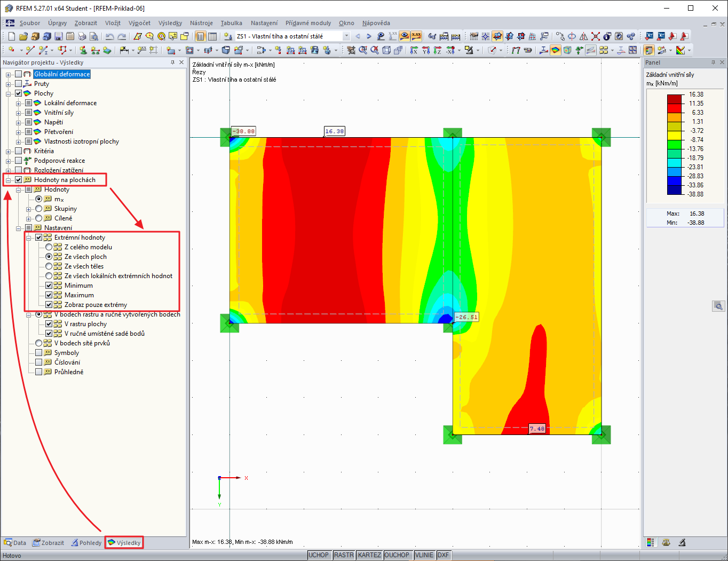728x561 pixels.
Task: Toggle RASTR in the status bar
Action: click(344, 555)
